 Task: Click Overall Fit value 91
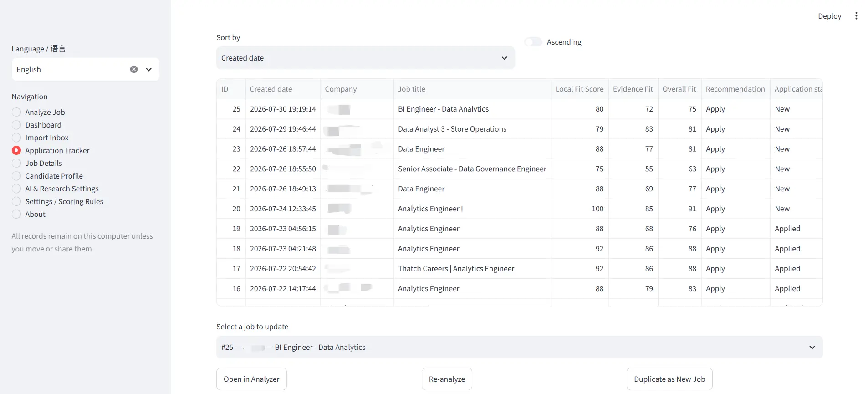(x=679, y=209)
